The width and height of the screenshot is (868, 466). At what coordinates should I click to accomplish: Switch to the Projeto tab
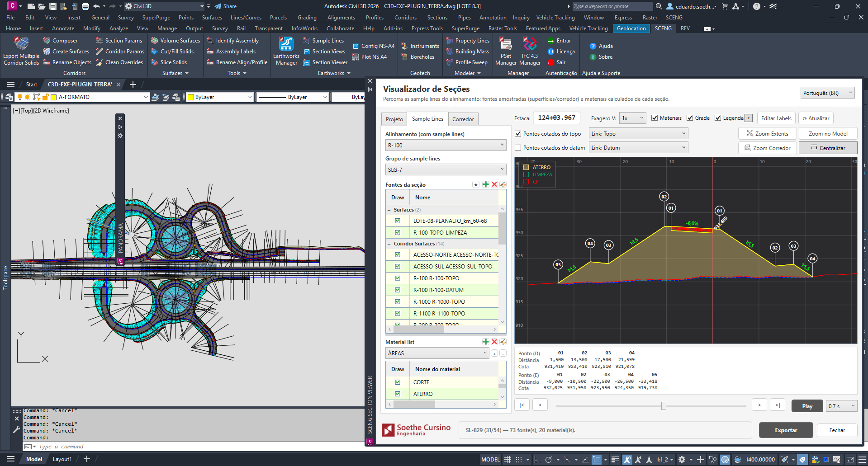(x=394, y=119)
